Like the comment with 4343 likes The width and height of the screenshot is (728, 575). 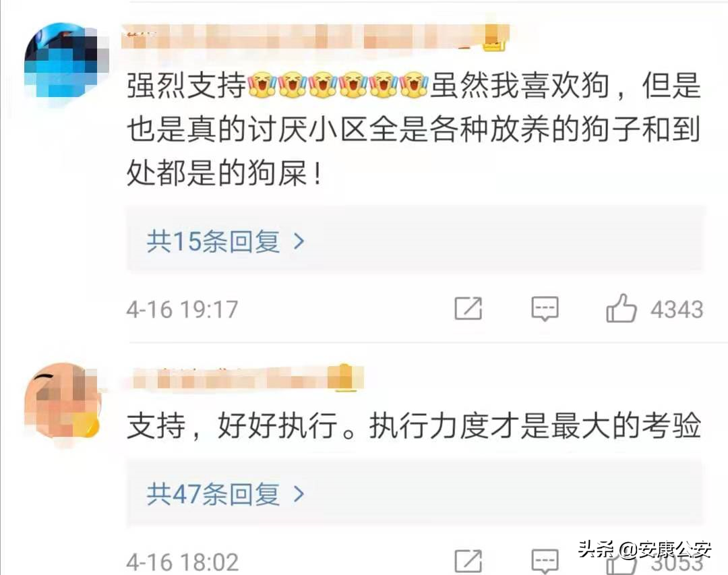pos(621,309)
